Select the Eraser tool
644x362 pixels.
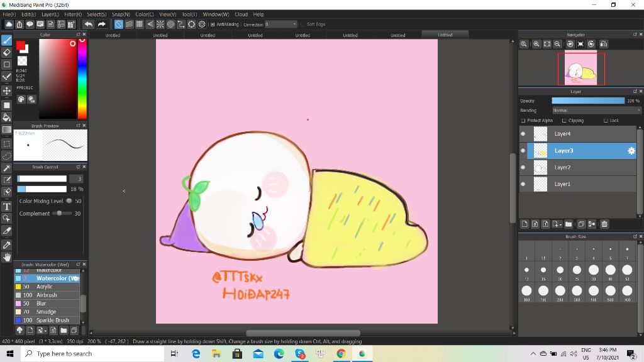pos(6,52)
